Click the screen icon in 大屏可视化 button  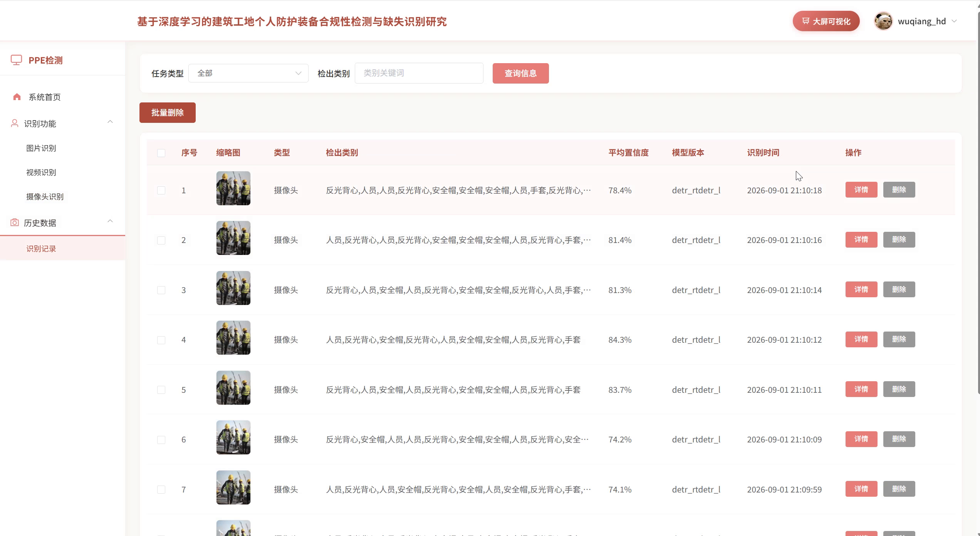click(x=805, y=21)
